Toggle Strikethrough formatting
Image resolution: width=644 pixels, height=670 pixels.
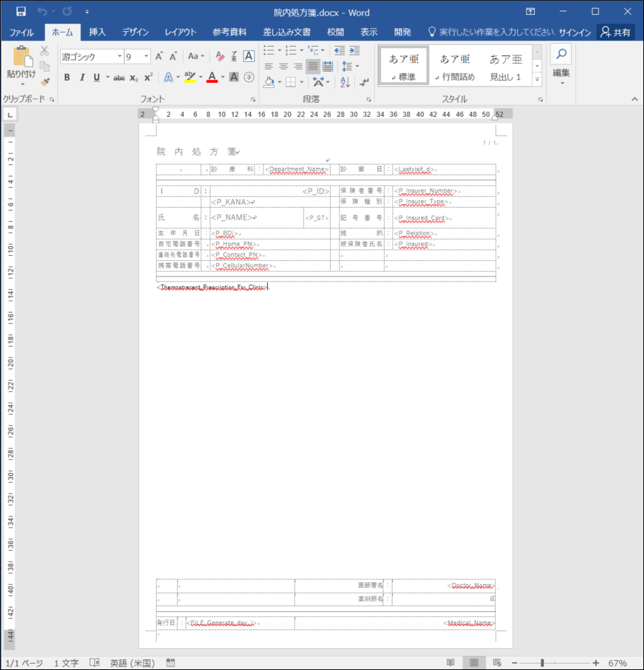pos(119,77)
